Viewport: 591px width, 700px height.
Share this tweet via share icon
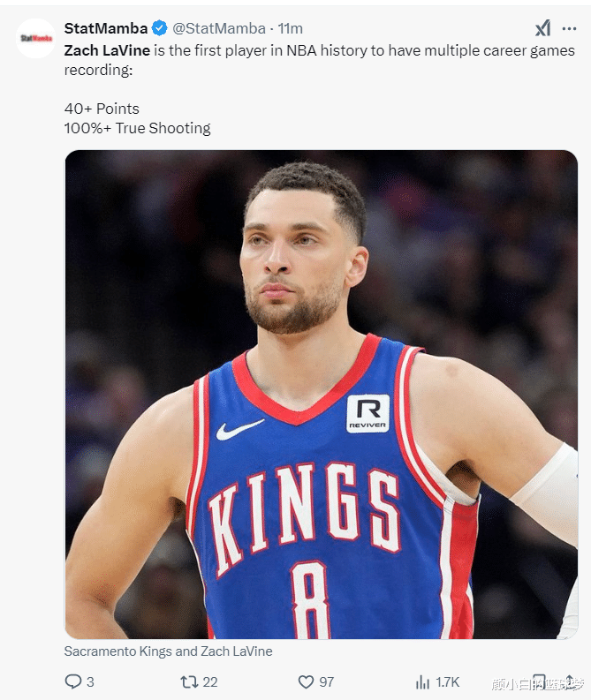click(x=570, y=681)
